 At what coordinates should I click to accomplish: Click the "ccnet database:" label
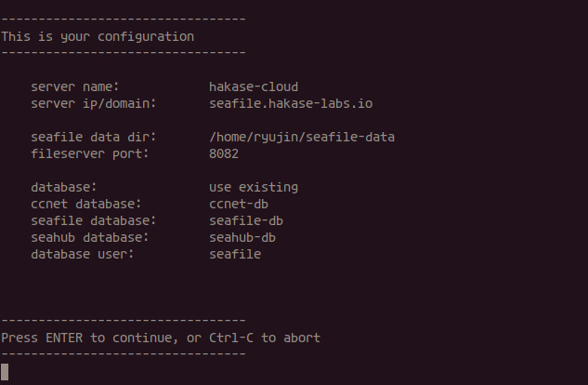[85, 204]
